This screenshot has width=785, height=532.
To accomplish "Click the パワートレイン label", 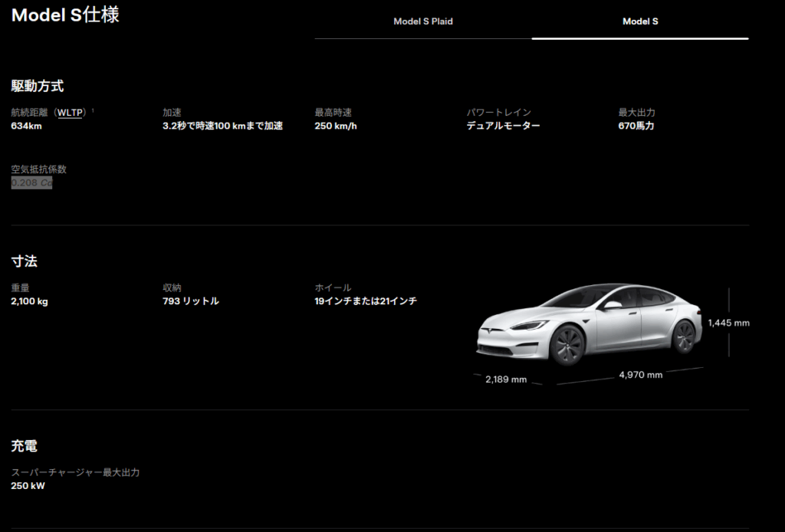I will coord(498,113).
